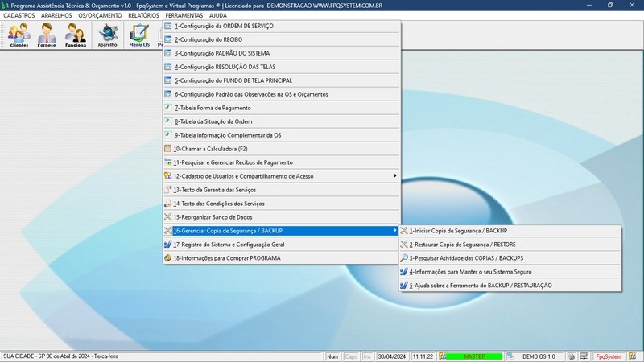
Task: Click the green MASTER user indicator
Action: click(474, 356)
